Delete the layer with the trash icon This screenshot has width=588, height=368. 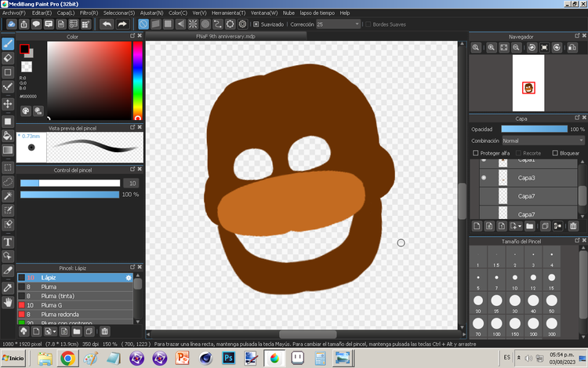[573, 226]
